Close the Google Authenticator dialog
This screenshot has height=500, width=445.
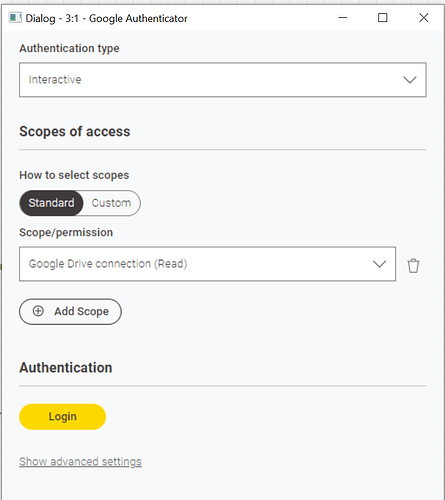(x=424, y=18)
